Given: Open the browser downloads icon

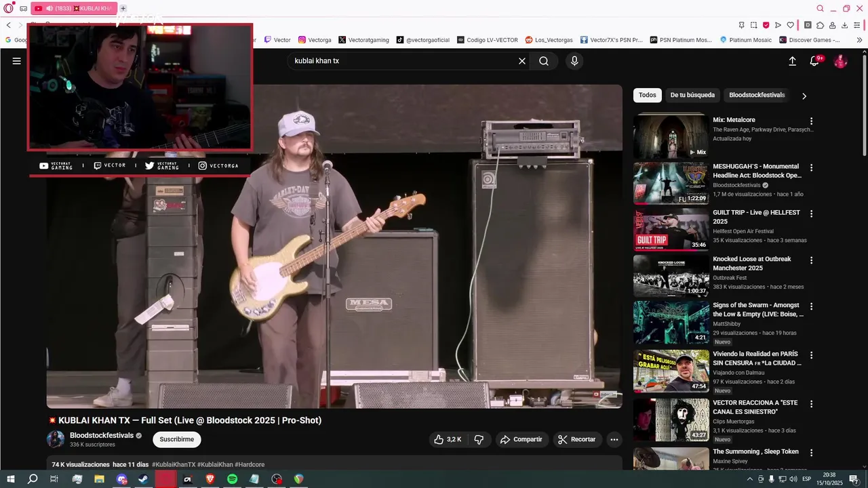Looking at the screenshot, I should 844,25.
